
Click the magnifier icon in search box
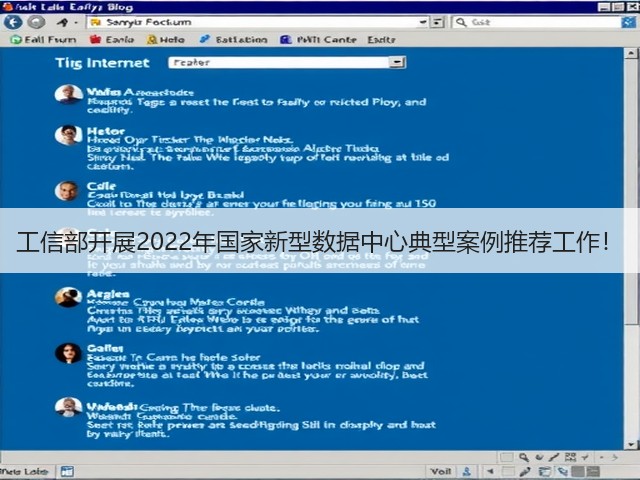tap(461, 22)
